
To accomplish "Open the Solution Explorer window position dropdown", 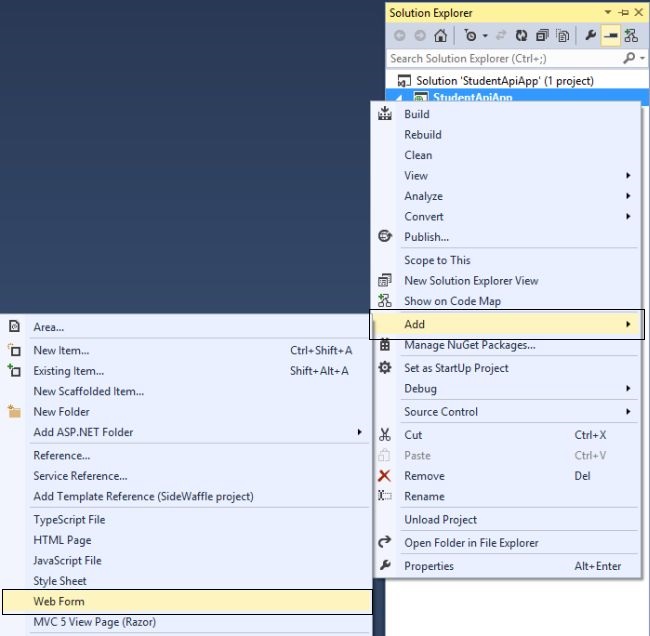I will 608,12.
